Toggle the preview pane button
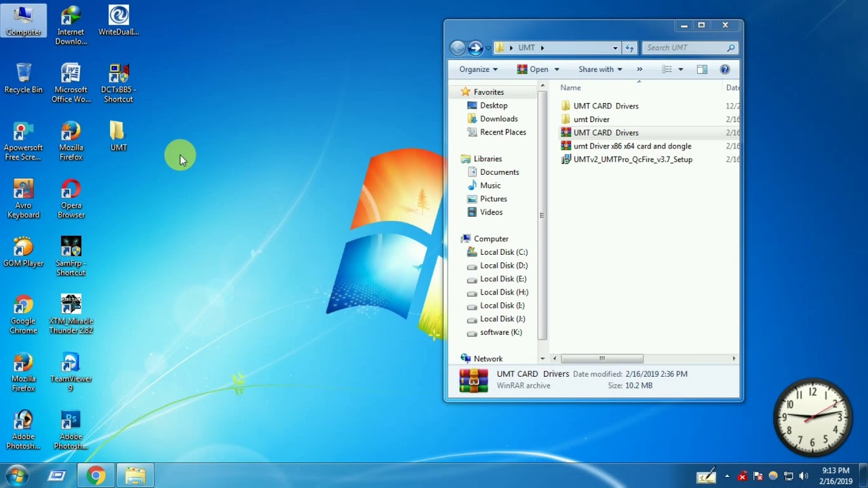 (702, 69)
